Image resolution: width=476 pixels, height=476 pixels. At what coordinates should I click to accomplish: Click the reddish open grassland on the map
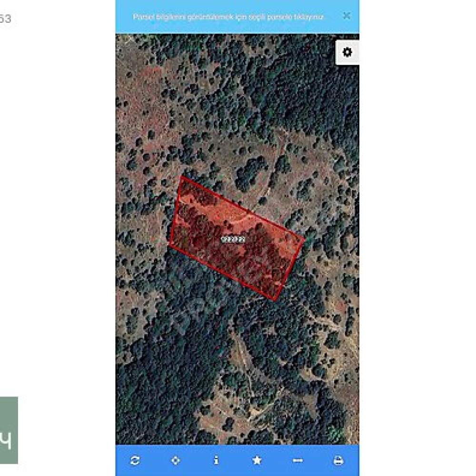tap(143, 100)
